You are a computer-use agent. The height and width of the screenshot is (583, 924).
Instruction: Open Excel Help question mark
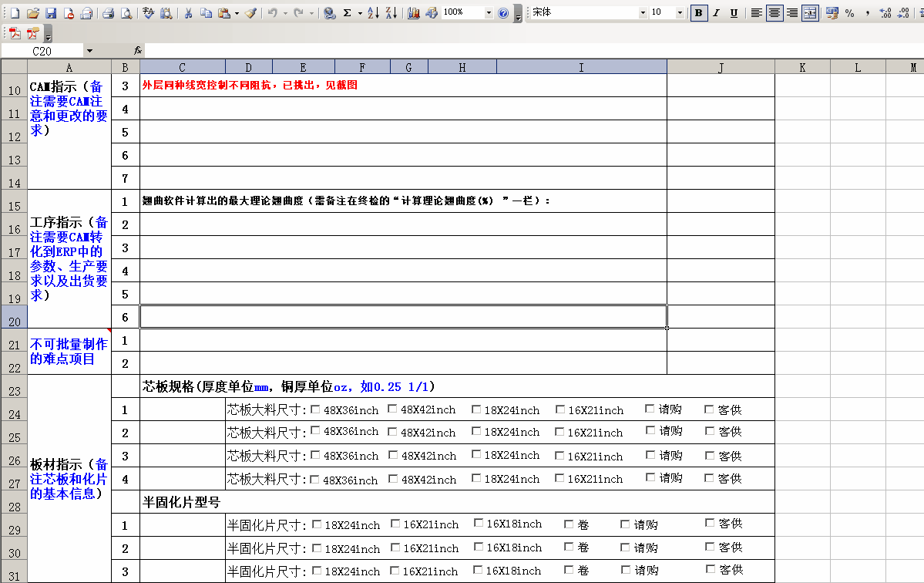503,12
